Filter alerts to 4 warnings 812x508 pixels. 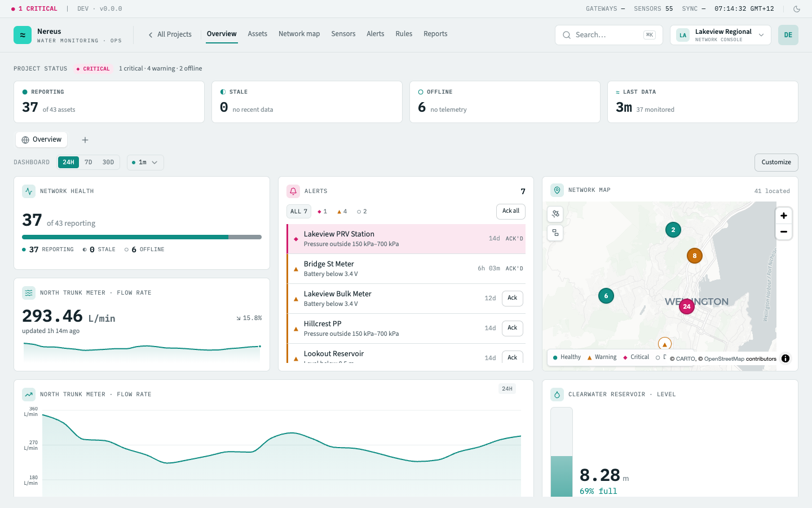pos(342,212)
